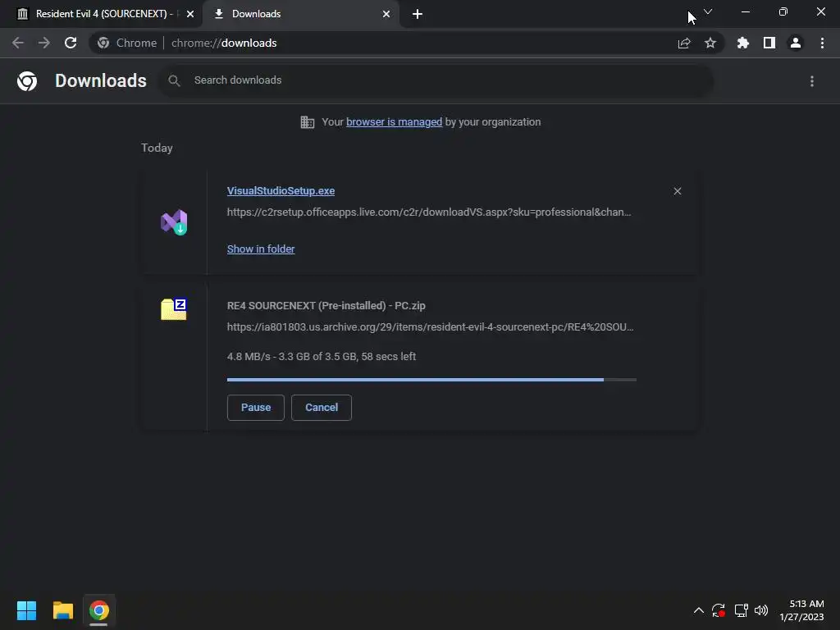
Task: Open a new tab
Action: (418, 14)
